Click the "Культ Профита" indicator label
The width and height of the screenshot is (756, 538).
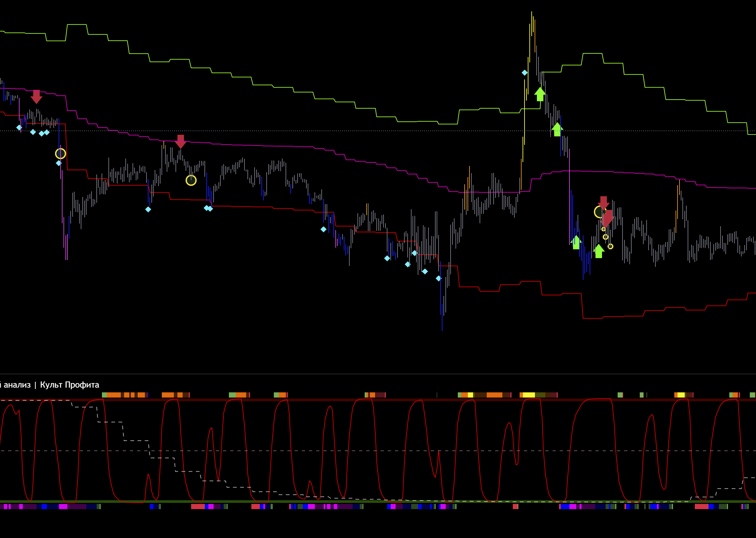pyautogui.click(x=70, y=385)
